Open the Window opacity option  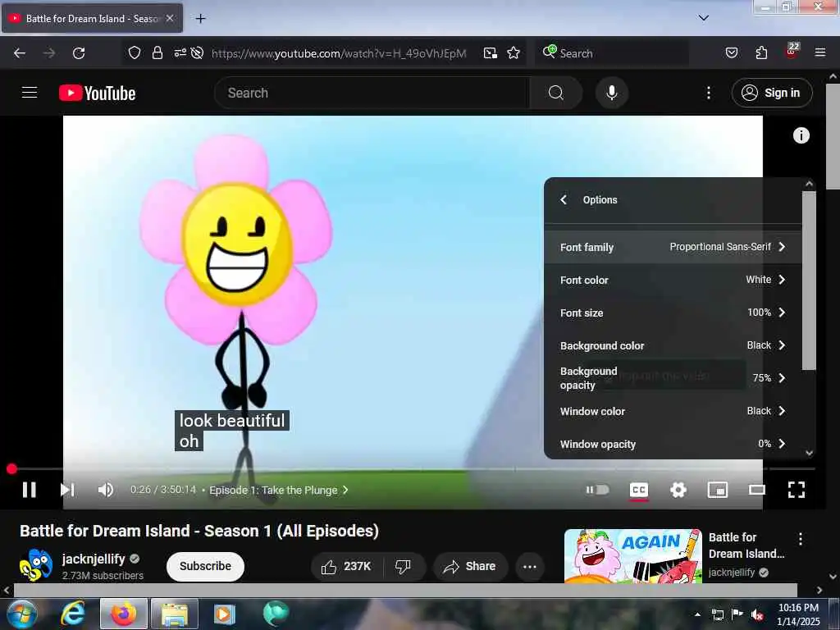673,444
